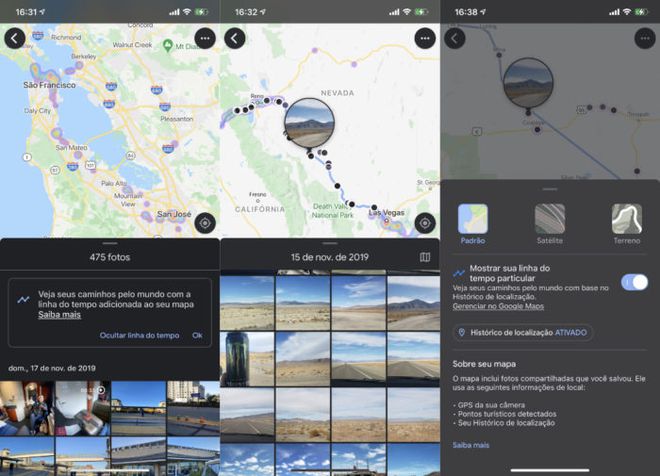Screen dimensions: 660x476
Task: Tap the round photo bubble on Nevada map
Action: tap(309, 123)
